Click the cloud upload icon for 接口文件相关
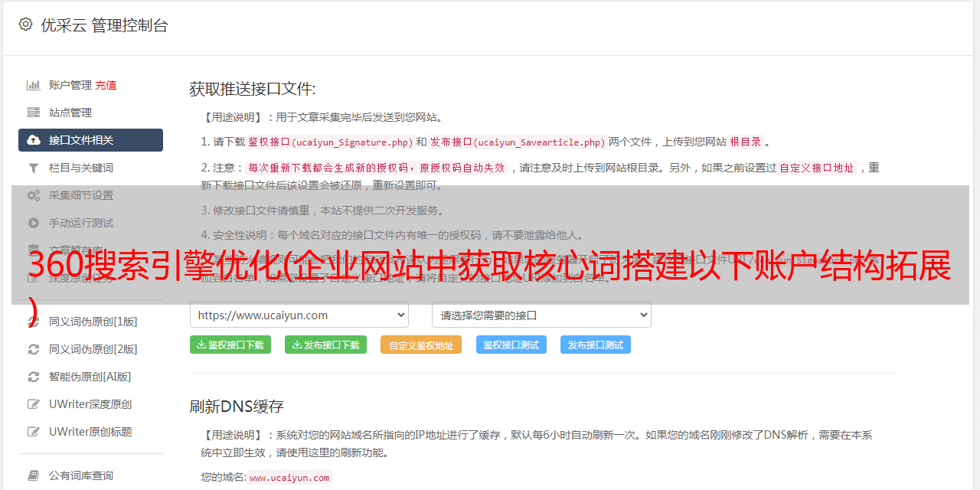This screenshot has width=980, height=490. click(x=34, y=140)
